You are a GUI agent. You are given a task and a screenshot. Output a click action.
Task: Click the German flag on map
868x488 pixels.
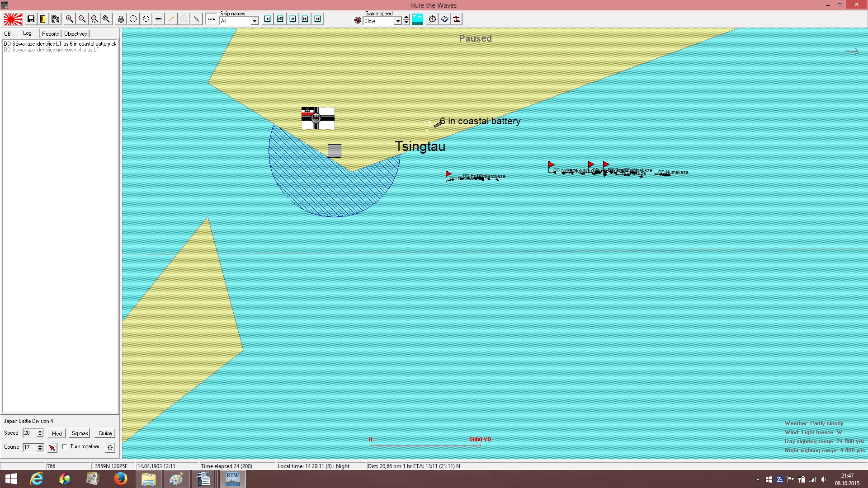[x=318, y=118]
